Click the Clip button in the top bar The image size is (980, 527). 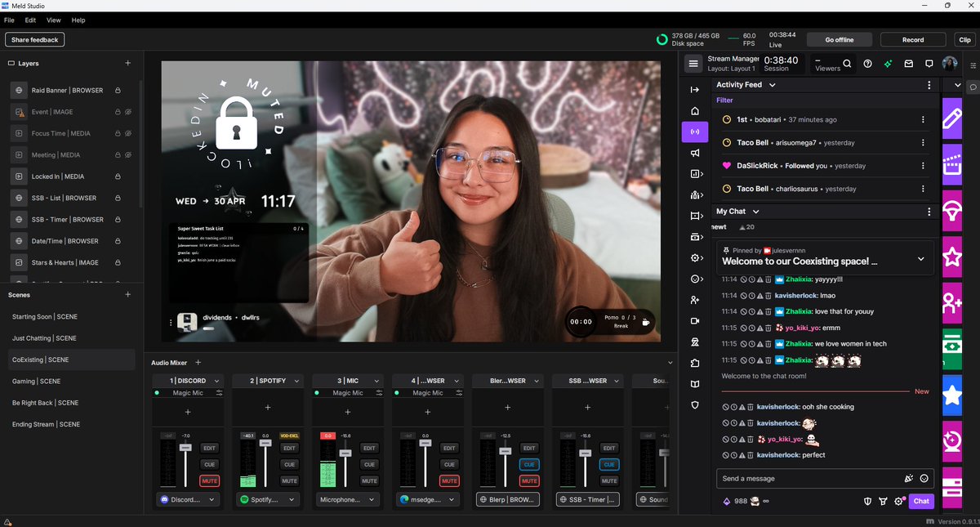(964, 39)
